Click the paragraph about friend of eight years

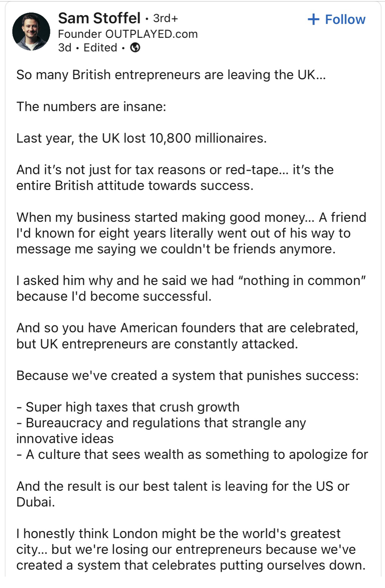coord(191,233)
